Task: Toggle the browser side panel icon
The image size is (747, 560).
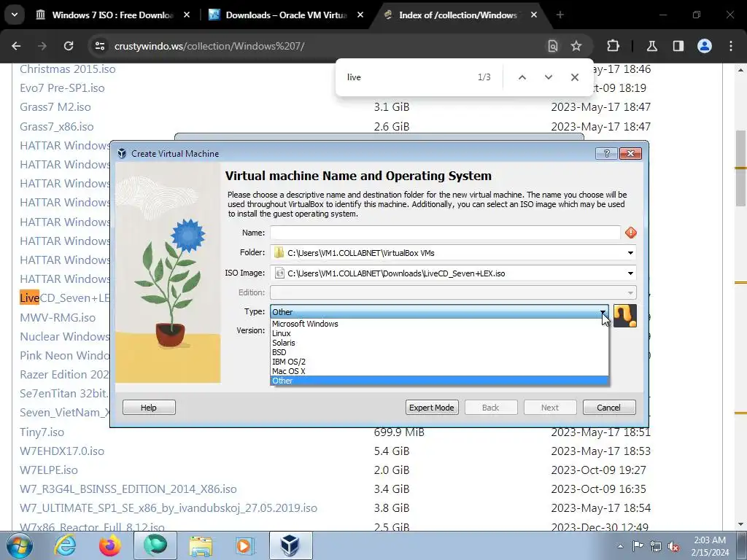Action: click(x=678, y=46)
